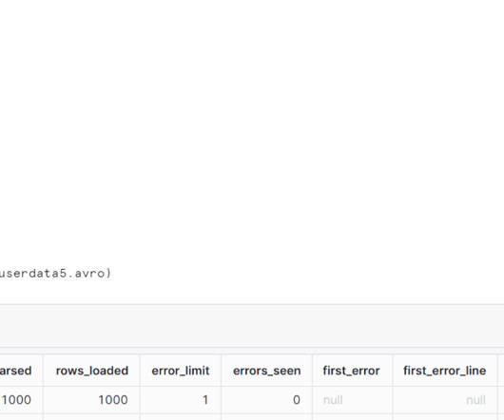Screen dimensions: 504x420
Task: Select the error_limit column header
Action: click(181, 371)
